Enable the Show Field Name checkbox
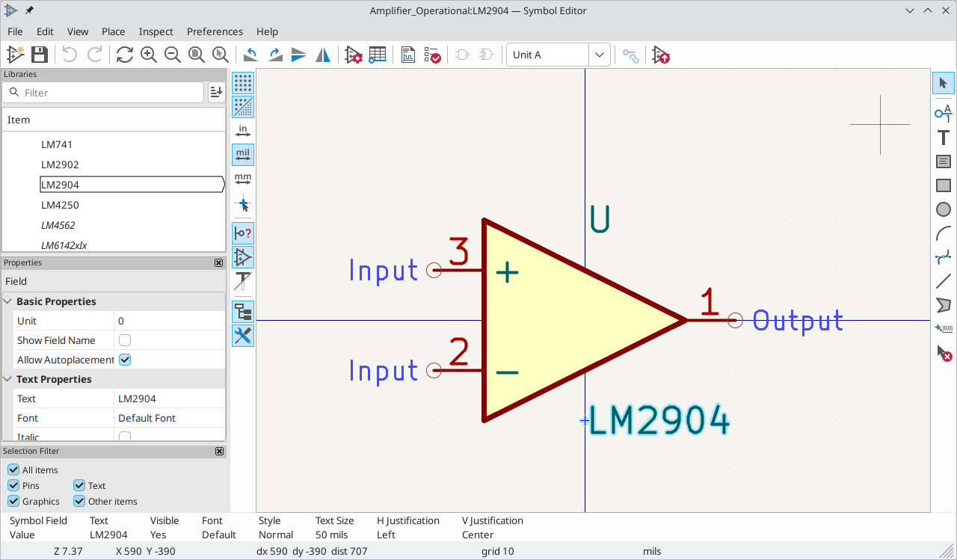This screenshot has width=957, height=560. click(125, 340)
